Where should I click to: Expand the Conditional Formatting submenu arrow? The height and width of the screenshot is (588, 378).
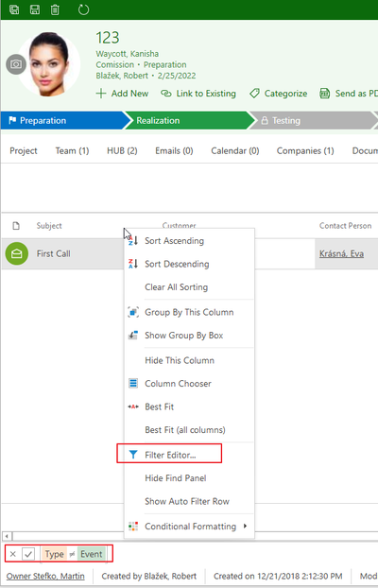click(x=245, y=527)
